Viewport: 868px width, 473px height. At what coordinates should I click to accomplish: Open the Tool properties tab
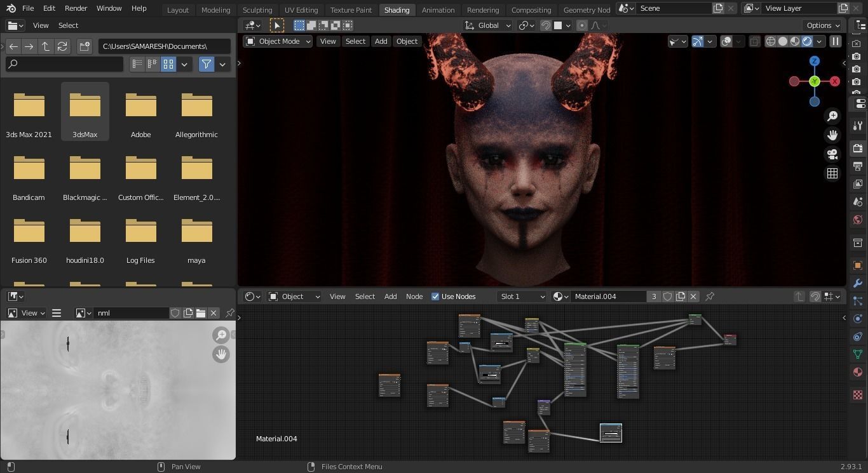[858, 126]
